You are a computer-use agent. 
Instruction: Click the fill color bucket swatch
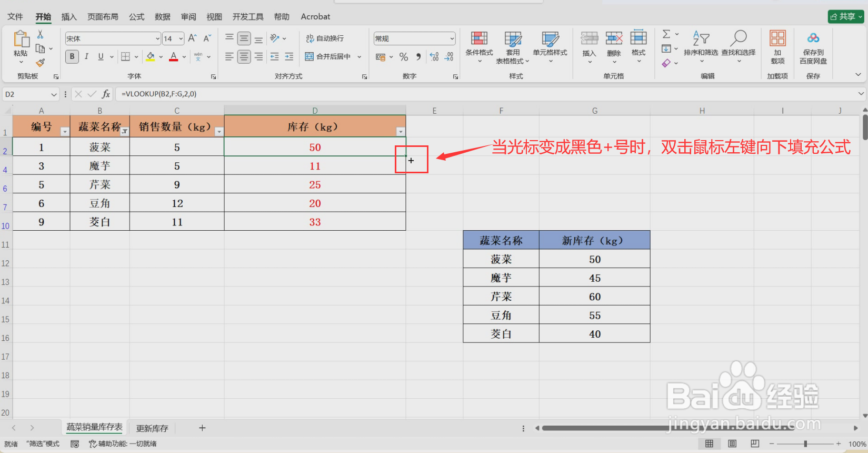coord(151,56)
